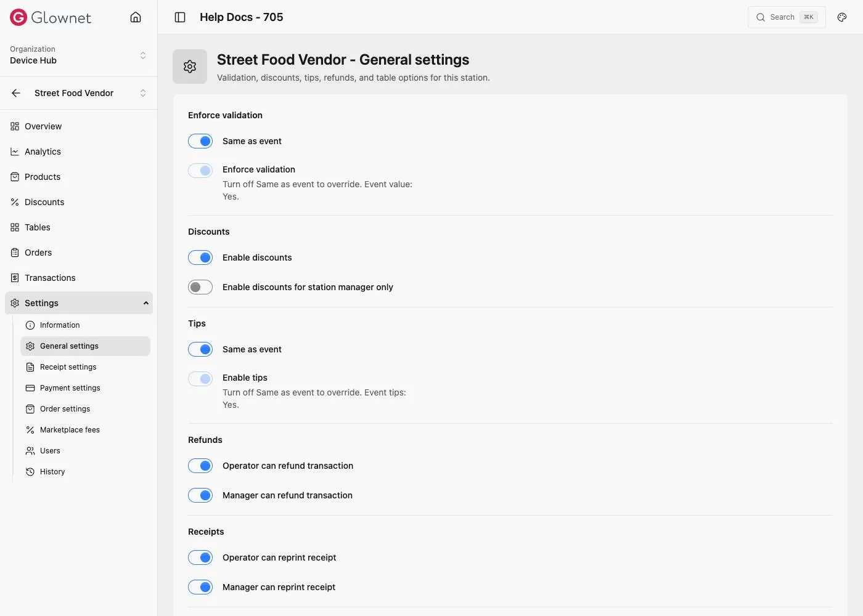Toggle Same as event under Tips
Screen dimensions: 863x616
pos(200,349)
